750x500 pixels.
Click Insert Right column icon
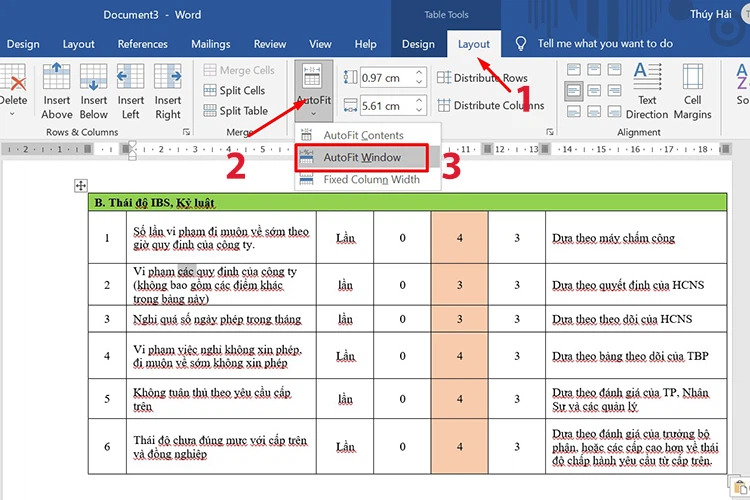pyautogui.click(x=167, y=77)
